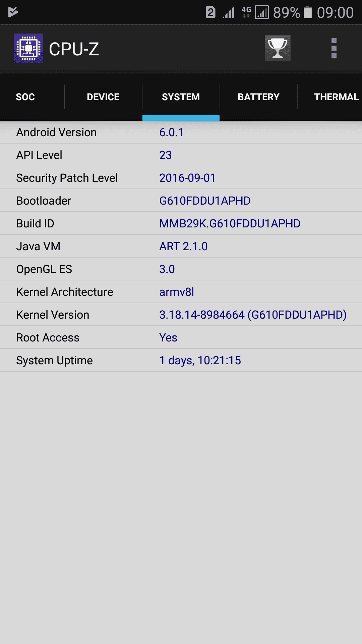This screenshot has height=644, width=362.
Task: Tap the boxed second signal strength icon
Action: tap(262, 12)
